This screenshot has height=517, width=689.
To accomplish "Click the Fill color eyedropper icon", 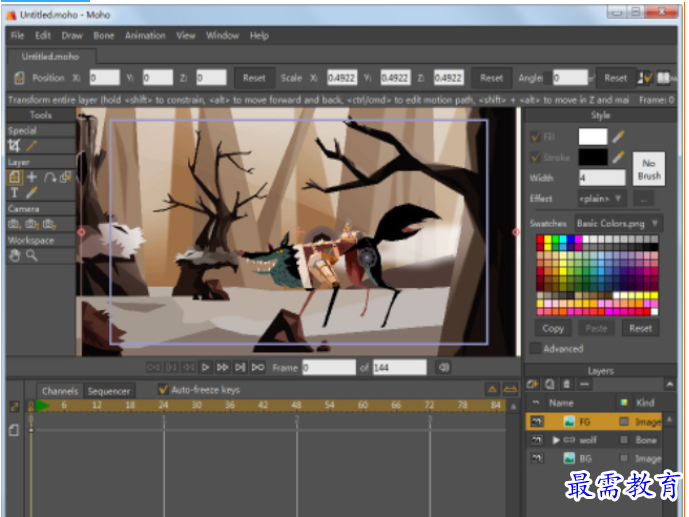I will tap(618, 137).
